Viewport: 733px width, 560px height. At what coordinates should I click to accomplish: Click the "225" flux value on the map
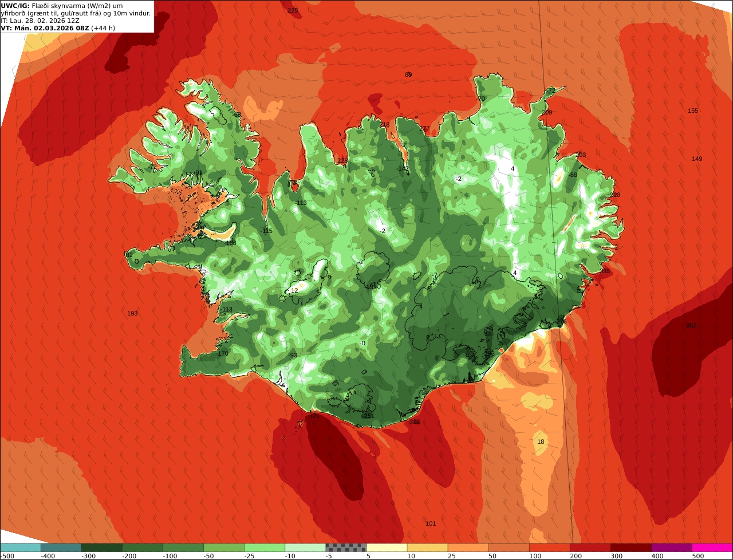click(x=293, y=11)
